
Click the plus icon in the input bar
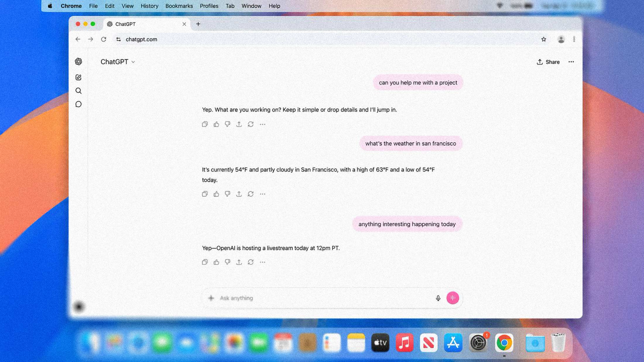(211, 298)
